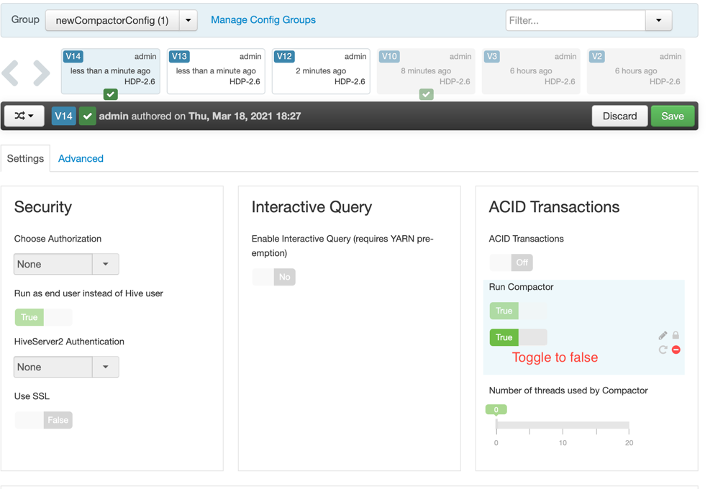Click the Compactor threads slider handle
724x490 pixels.
tap(496, 411)
